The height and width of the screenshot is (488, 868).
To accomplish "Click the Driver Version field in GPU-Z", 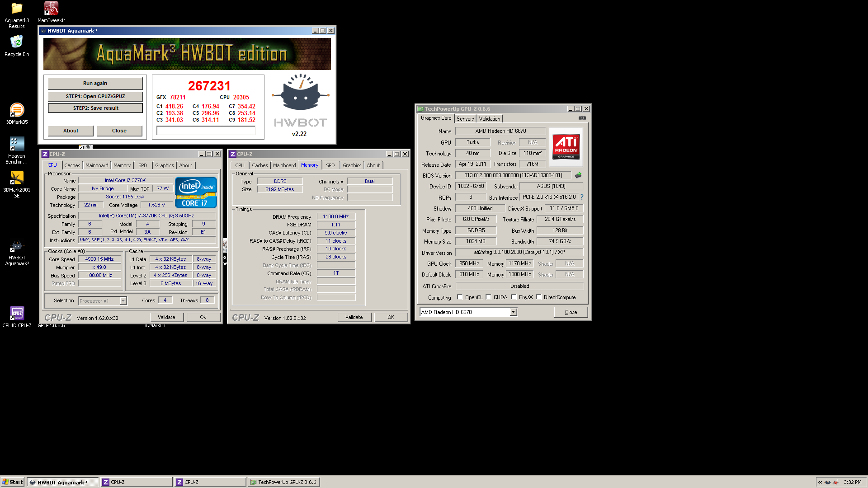I will pyautogui.click(x=519, y=252).
